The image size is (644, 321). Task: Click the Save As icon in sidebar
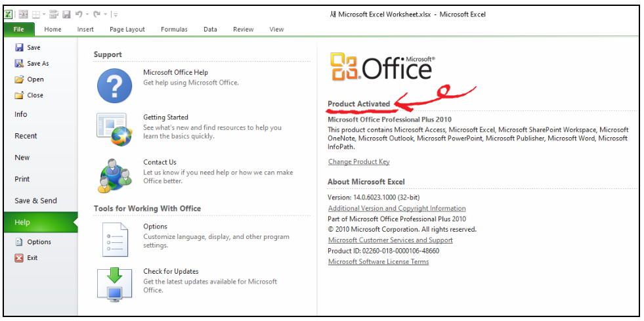19,63
